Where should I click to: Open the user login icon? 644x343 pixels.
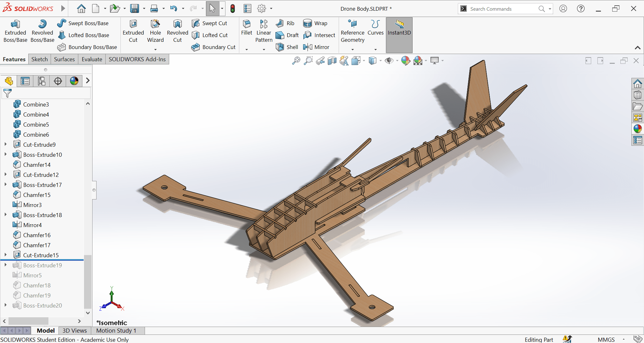[x=563, y=8]
